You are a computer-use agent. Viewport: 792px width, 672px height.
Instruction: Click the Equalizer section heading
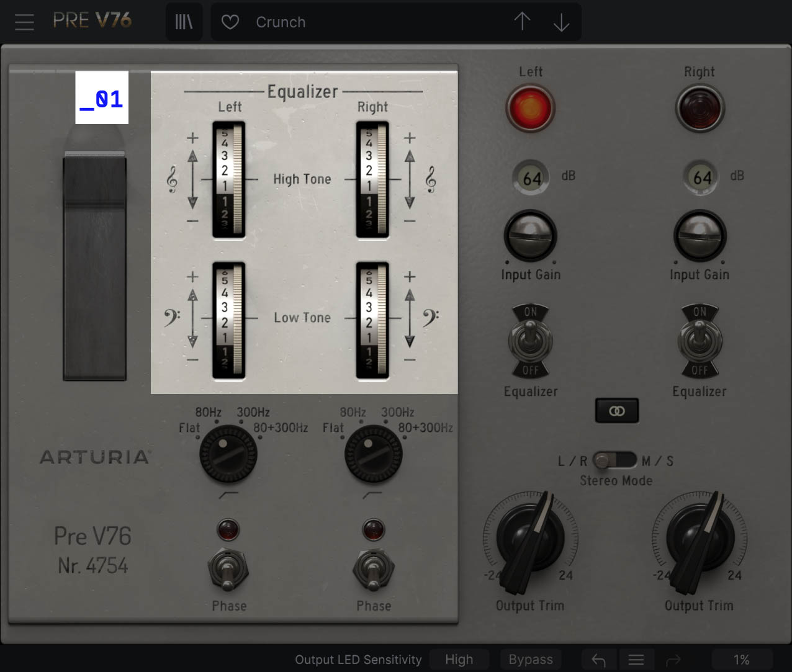[x=303, y=92]
